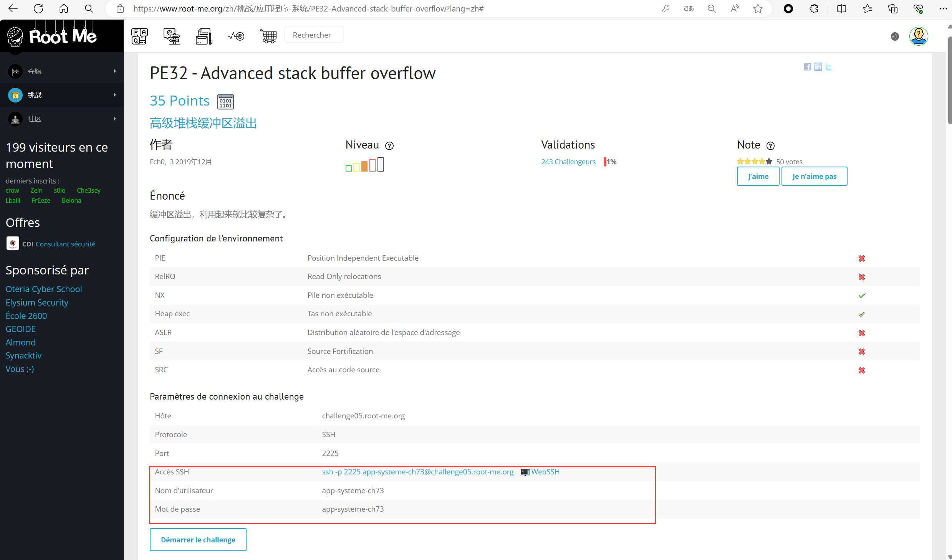View site information lock icon
952x560 pixels.
(120, 8)
